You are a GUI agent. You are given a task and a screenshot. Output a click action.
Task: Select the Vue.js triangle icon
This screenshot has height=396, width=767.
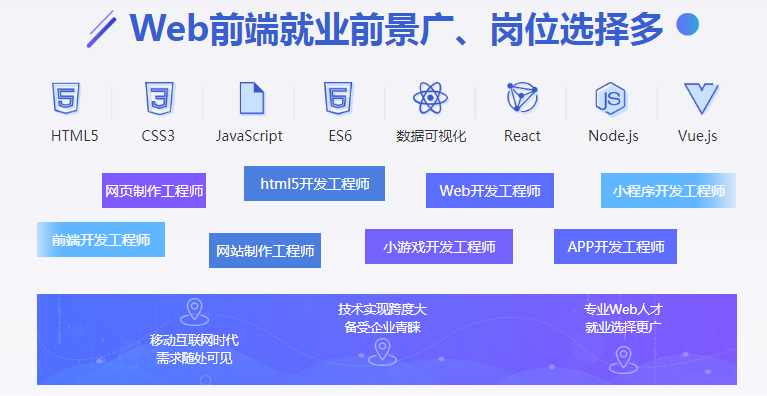(x=701, y=99)
